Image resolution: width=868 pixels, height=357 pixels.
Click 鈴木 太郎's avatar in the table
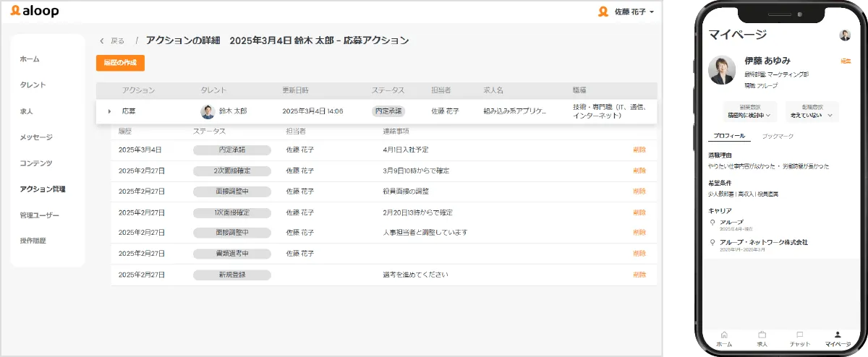tap(208, 111)
